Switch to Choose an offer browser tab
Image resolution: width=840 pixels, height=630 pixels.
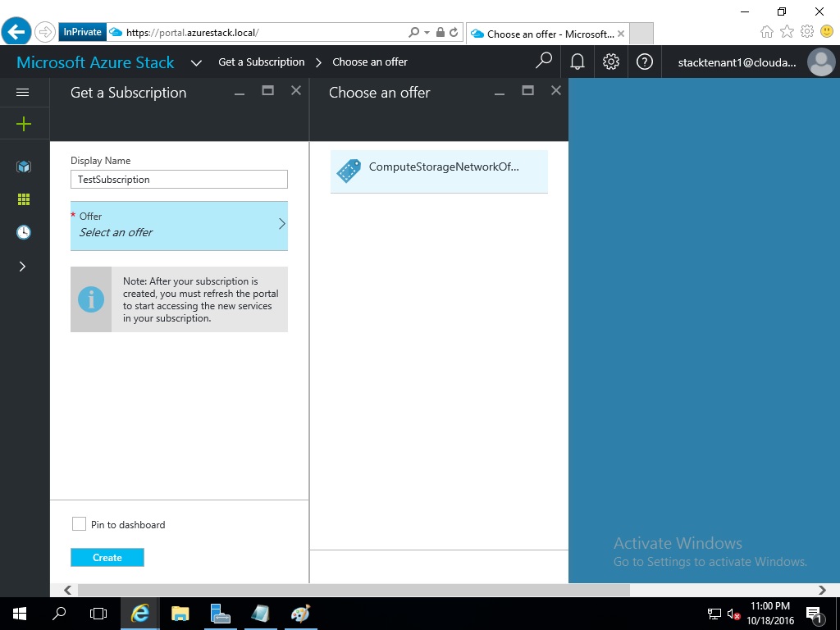[x=547, y=34]
